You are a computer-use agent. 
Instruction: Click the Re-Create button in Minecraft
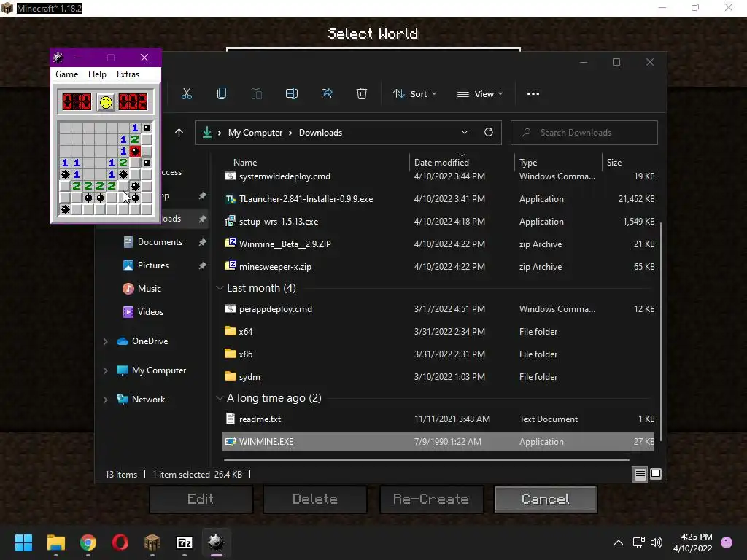pyautogui.click(x=431, y=499)
